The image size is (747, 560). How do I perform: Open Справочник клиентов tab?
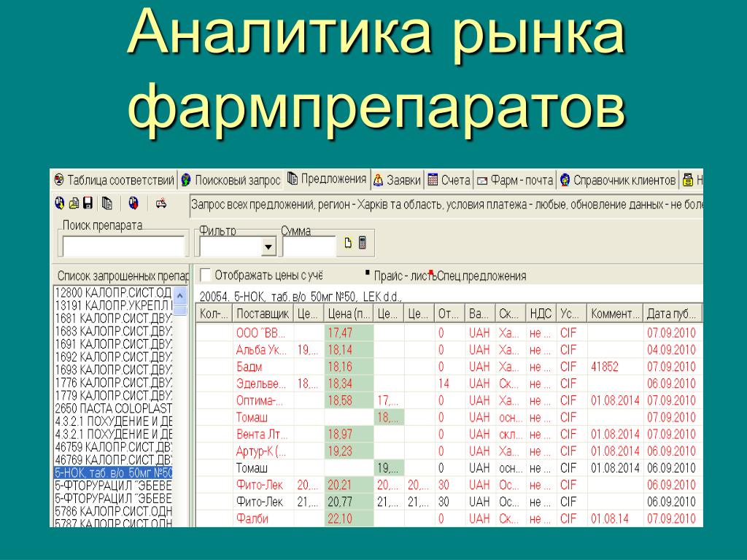coord(618,180)
